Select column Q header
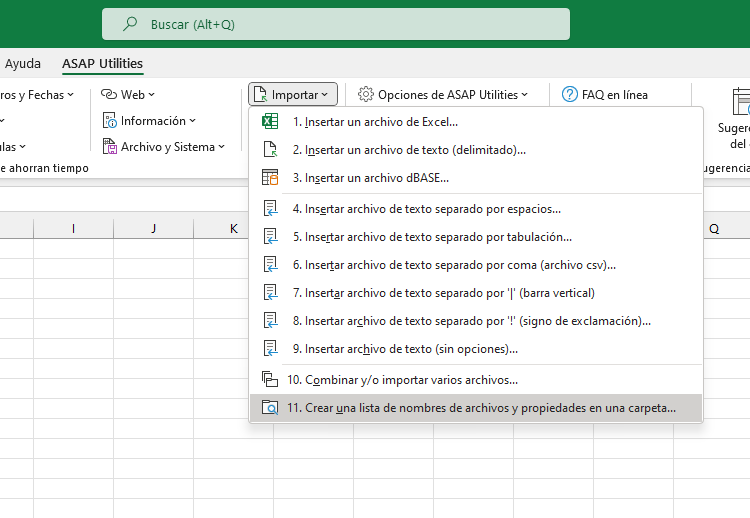The height and width of the screenshot is (518, 750). point(727,229)
